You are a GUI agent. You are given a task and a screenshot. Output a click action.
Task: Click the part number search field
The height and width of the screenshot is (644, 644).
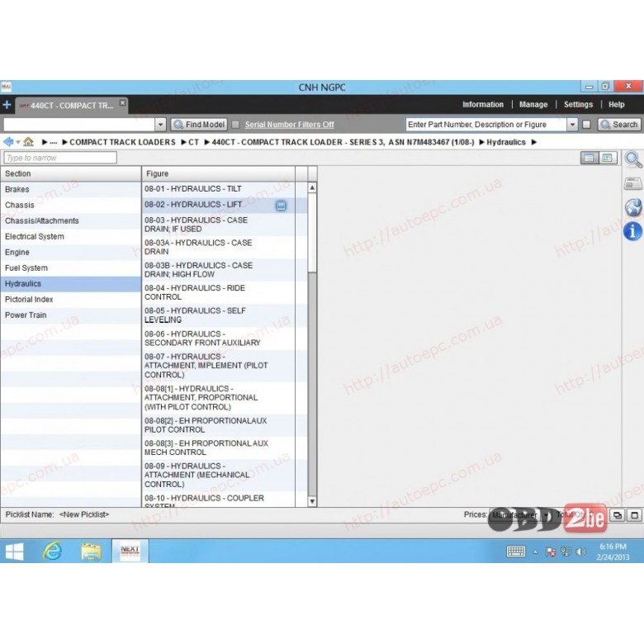tap(486, 125)
